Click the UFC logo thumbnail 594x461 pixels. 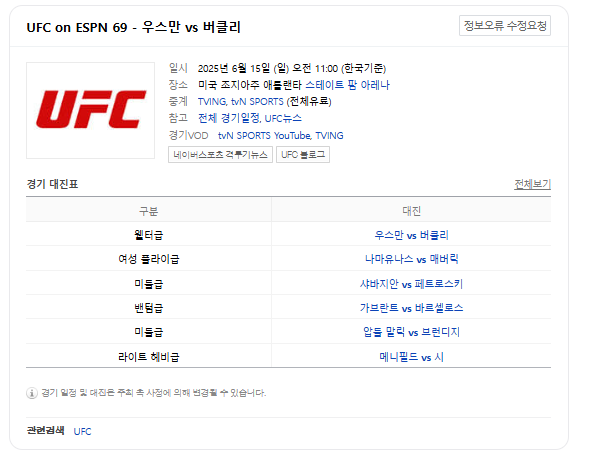click(90, 110)
